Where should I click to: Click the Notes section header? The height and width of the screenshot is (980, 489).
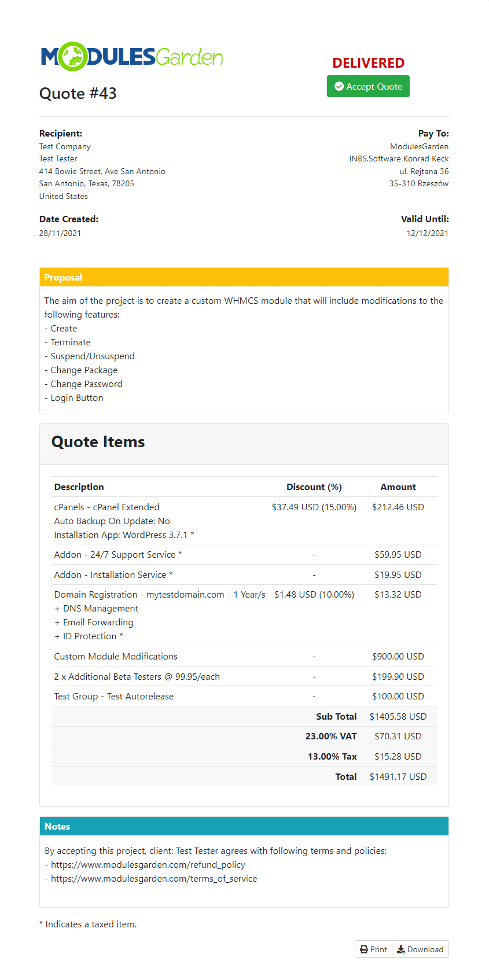(x=244, y=826)
